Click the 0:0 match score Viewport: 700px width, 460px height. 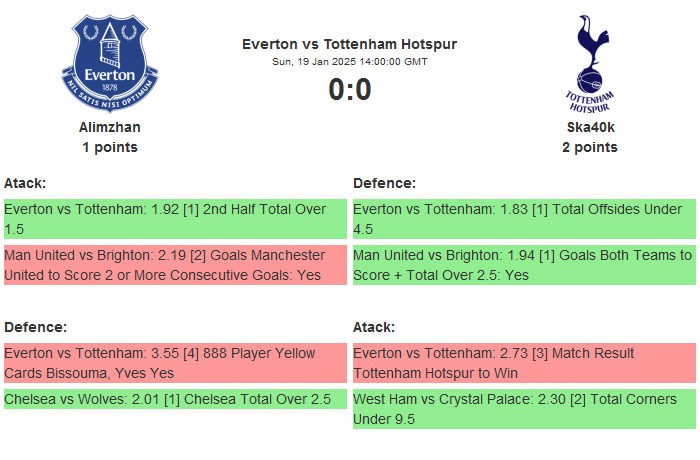point(349,90)
